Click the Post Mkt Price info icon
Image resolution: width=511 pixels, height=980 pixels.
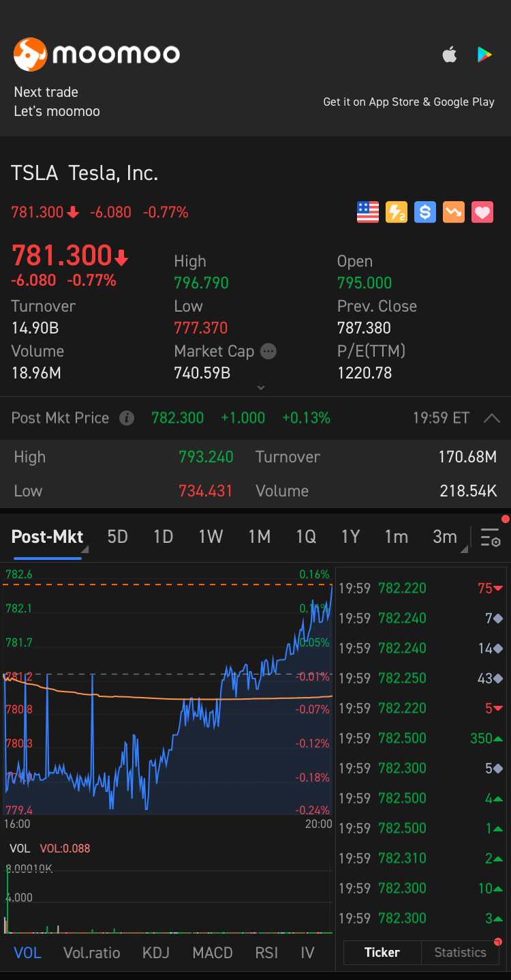(x=127, y=418)
